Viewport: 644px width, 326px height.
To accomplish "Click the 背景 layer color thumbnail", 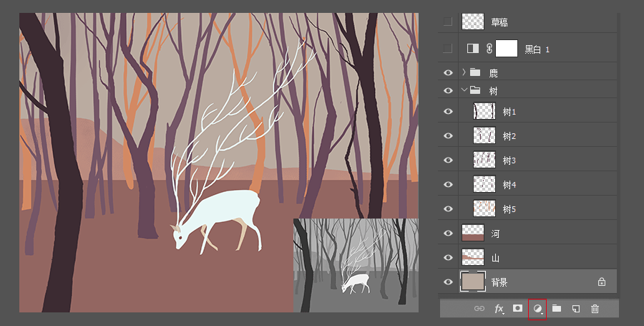I will tap(473, 282).
